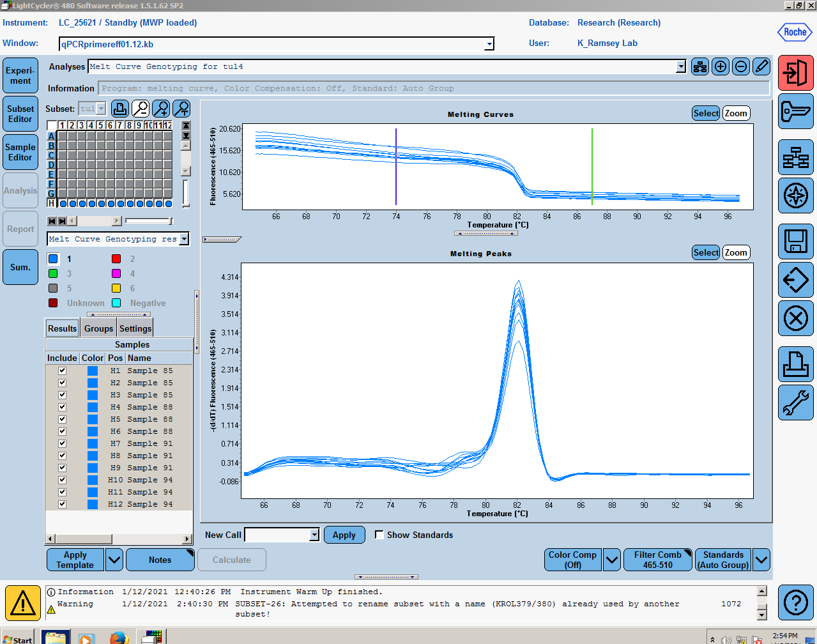The width and height of the screenshot is (817, 644).
Task: Click the Help question mark icon
Action: (x=795, y=602)
